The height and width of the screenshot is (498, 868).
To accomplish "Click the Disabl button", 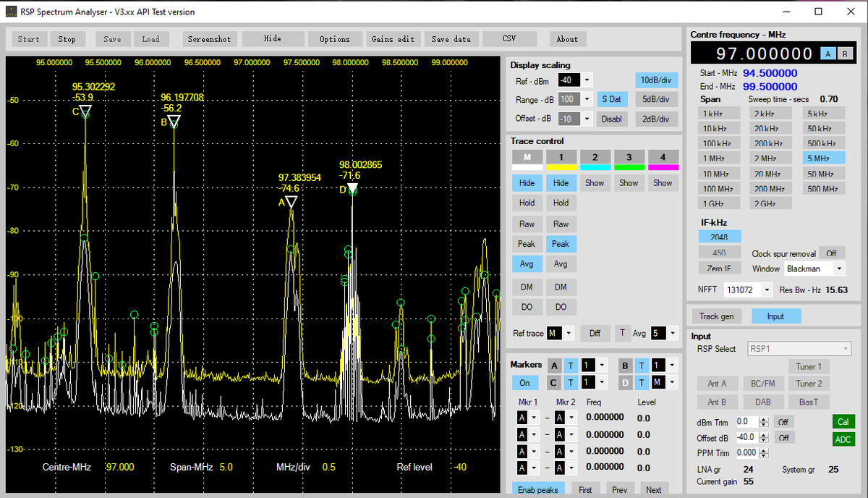I will point(612,119).
